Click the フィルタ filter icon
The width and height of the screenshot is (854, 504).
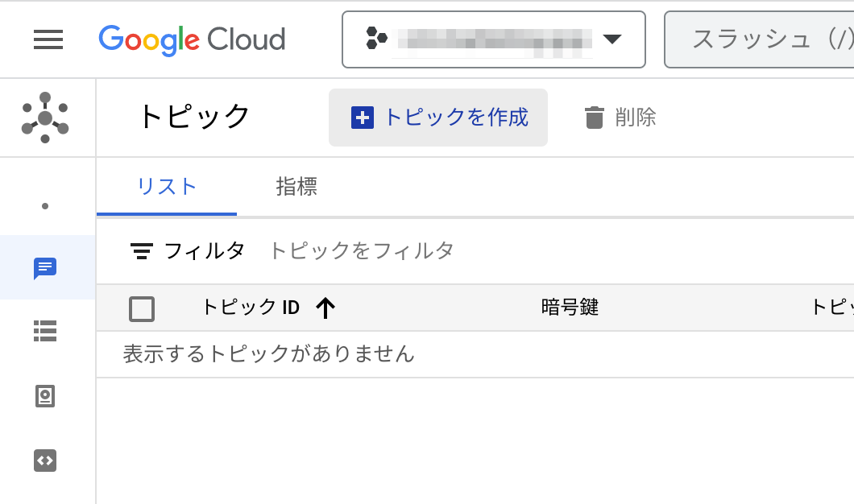[142, 251]
